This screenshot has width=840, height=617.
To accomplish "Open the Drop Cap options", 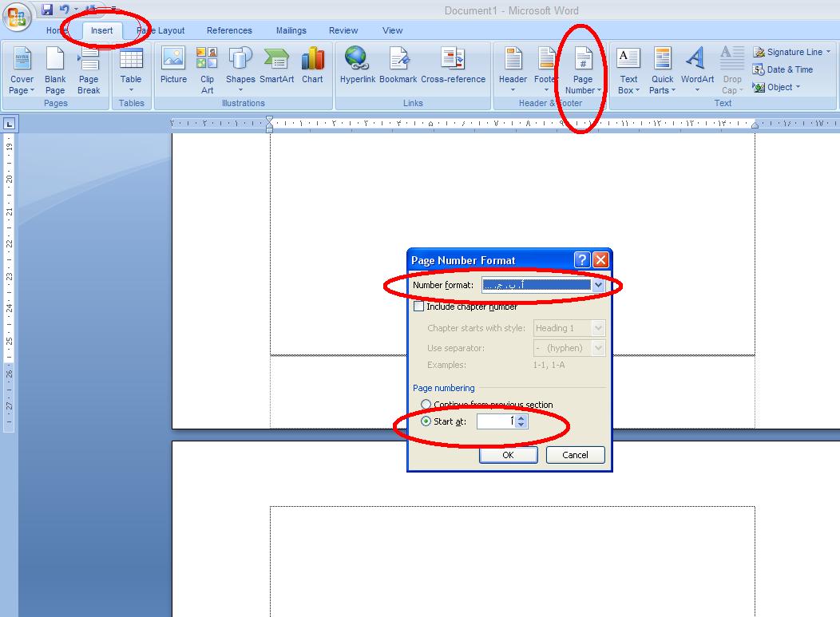I will (731, 71).
